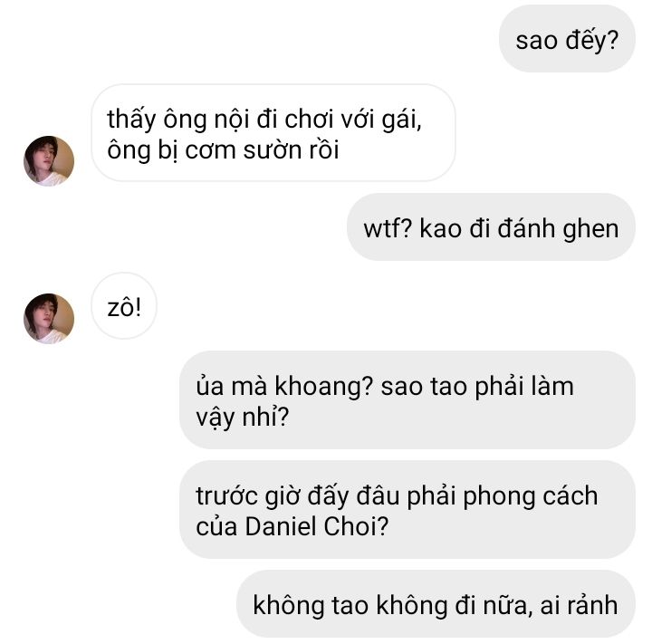Click the name 'Daniel Choi' in the message
652x644 pixels.
[x=317, y=526]
